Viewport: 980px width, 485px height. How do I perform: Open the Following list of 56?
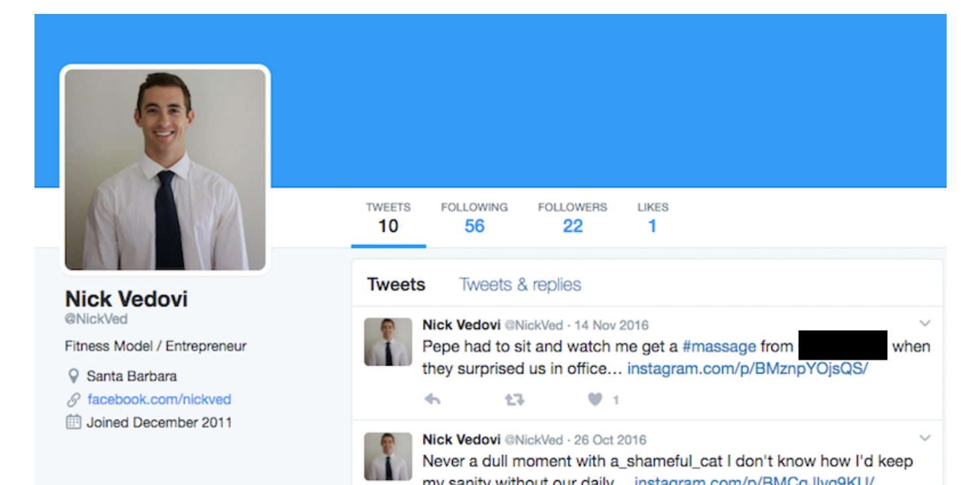point(474,219)
